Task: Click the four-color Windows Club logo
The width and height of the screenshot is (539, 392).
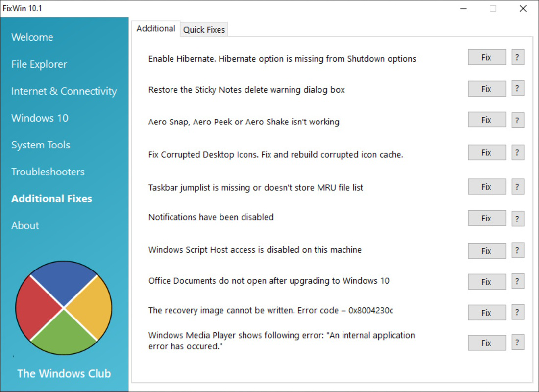Action: (64, 308)
